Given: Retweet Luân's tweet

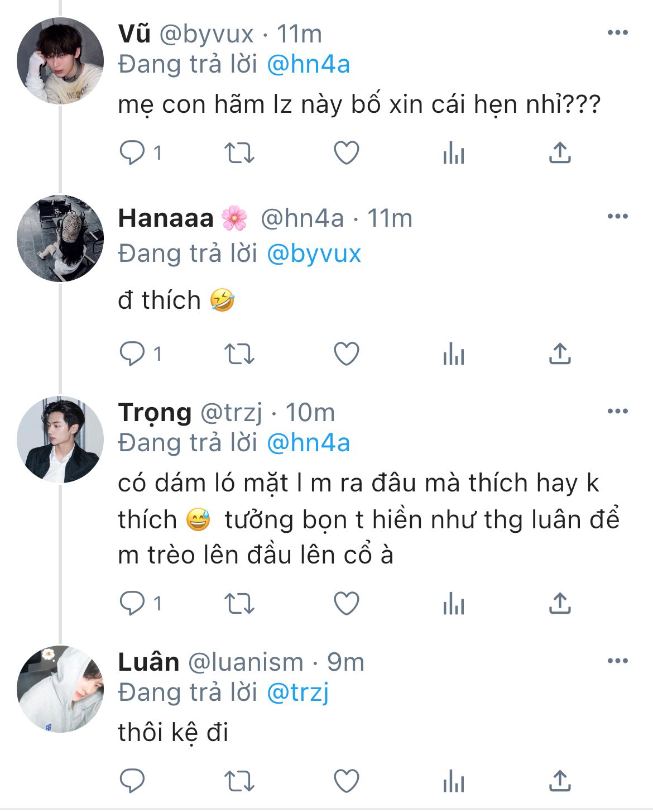Looking at the screenshot, I should pyautogui.click(x=239, y=781).
